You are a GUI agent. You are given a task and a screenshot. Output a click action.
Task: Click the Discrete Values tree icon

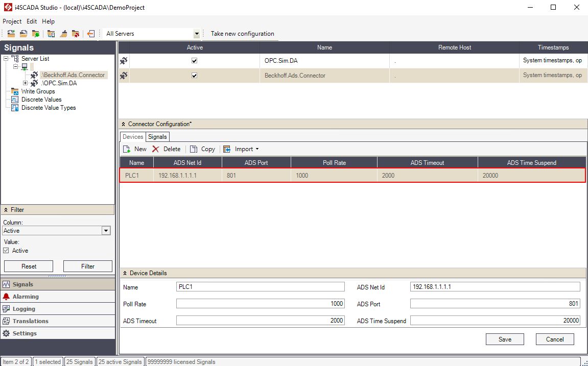pos(14,100)
